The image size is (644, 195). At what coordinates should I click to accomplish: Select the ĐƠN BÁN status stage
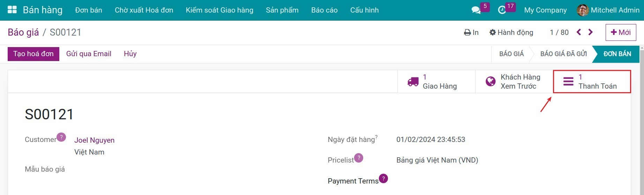tap(617, 54)
